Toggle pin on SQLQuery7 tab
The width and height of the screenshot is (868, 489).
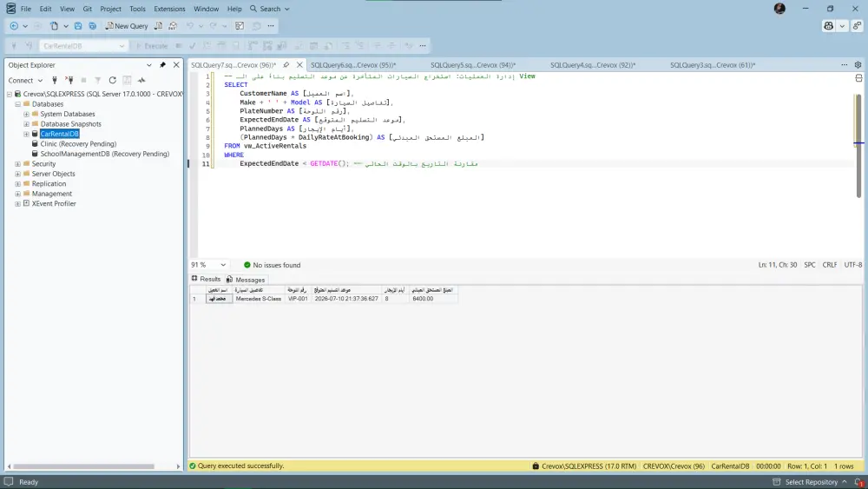[x=286, y=65]
